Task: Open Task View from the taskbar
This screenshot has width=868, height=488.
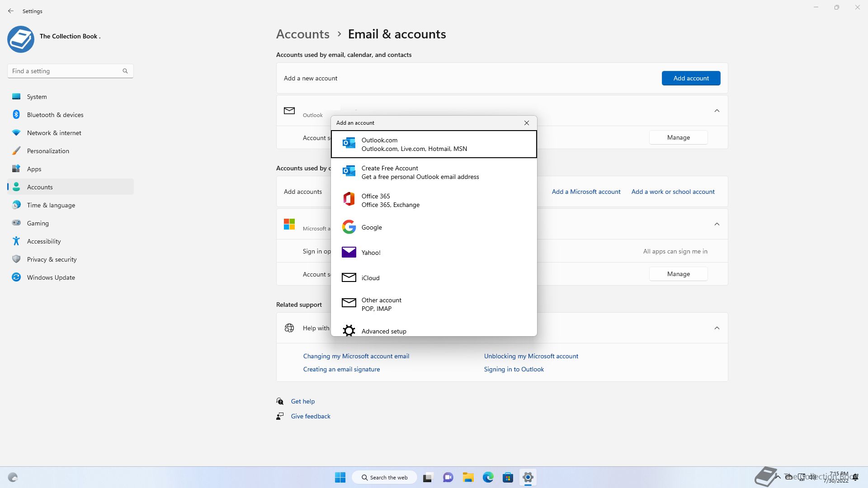Action: (428, 477)
